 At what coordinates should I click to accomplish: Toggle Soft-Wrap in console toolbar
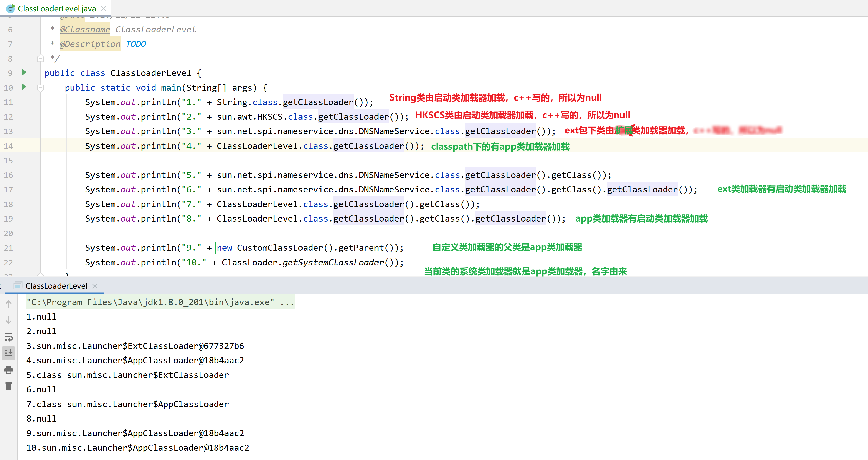pos(9,337)
